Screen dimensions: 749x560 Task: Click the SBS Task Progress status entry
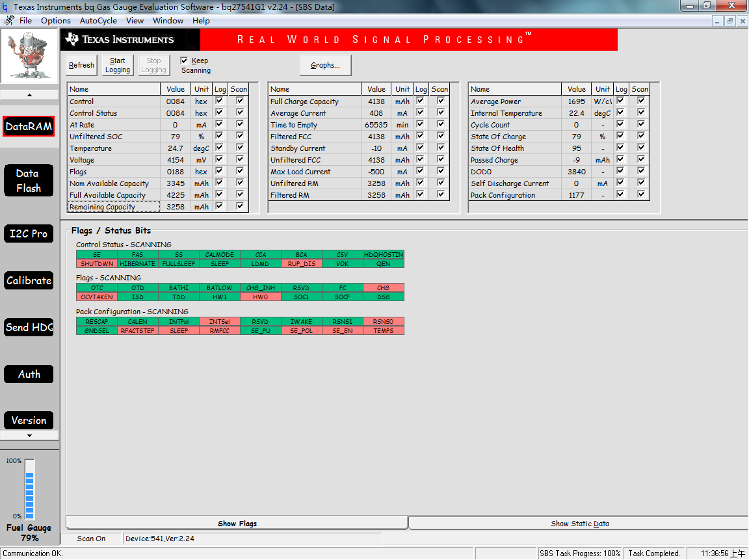580,553
